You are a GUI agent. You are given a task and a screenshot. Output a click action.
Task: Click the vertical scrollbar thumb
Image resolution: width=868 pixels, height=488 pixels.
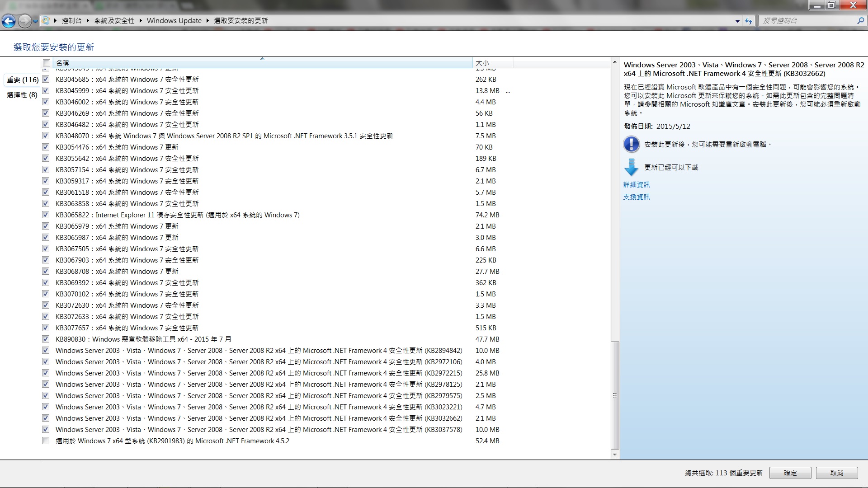(615, 395)
